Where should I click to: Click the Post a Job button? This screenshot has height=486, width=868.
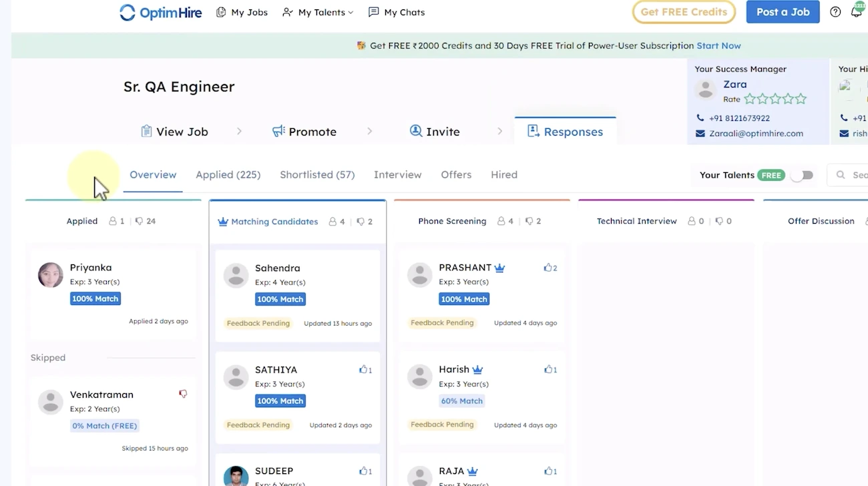[783, 12]
